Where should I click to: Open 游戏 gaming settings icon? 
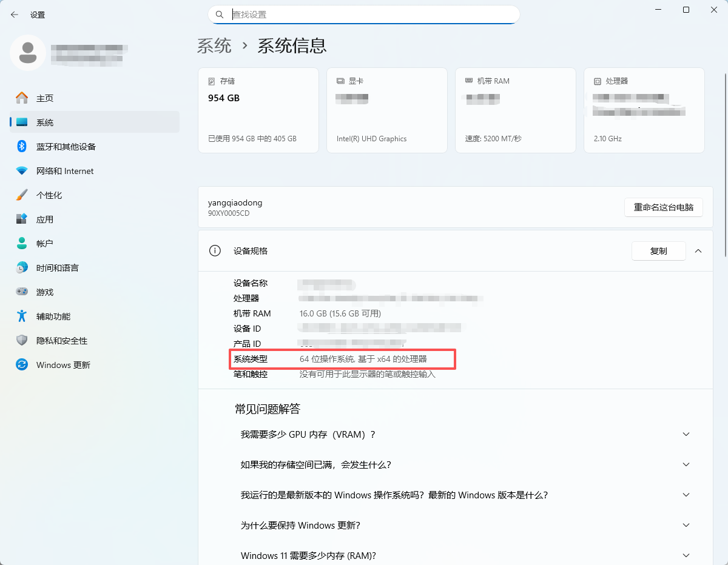[21, 292]
